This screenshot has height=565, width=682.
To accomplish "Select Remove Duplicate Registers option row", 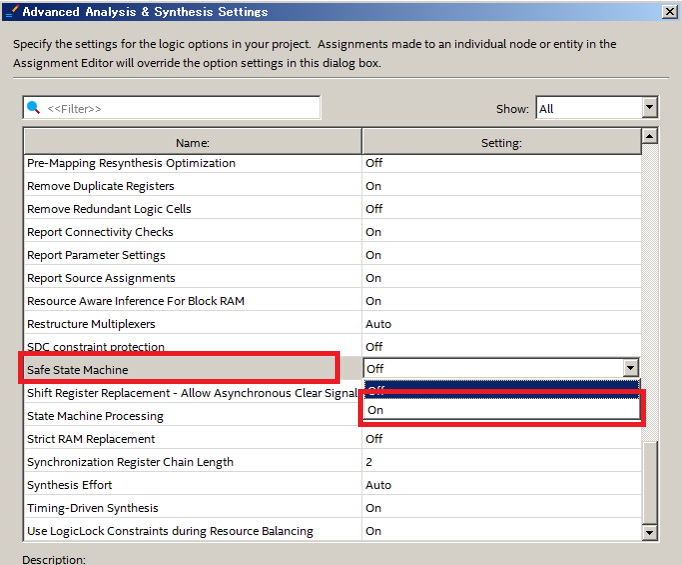I will [193, 186].
